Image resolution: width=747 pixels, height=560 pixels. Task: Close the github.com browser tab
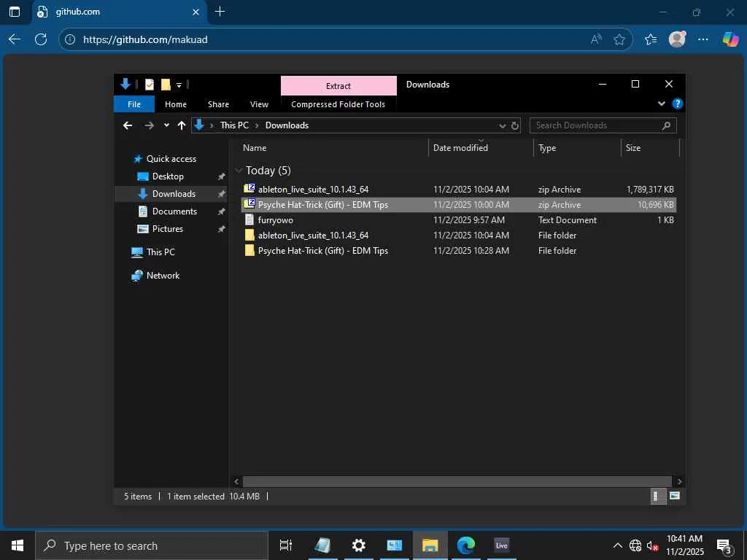point(196,12)
